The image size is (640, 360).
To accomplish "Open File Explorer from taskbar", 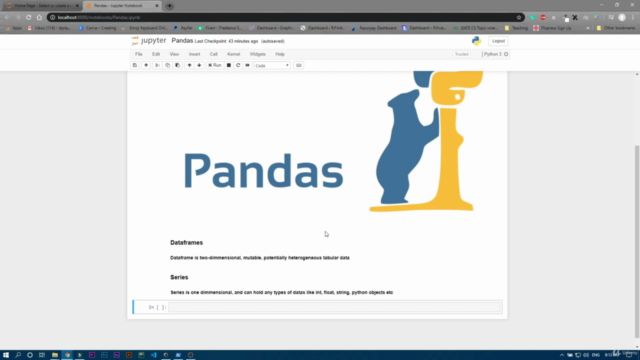I will (x=55, y=355).
